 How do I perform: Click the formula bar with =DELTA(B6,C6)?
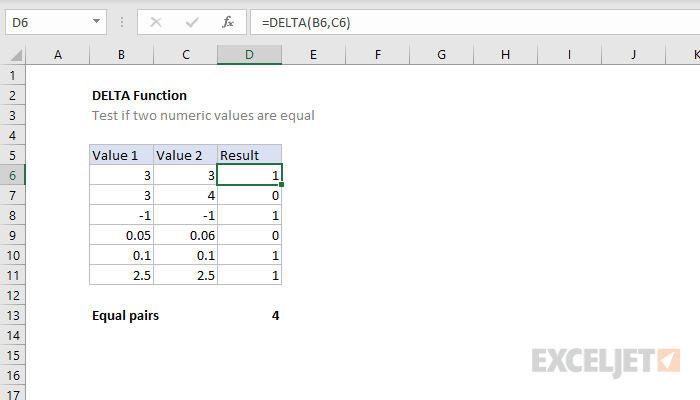(x=475, y=22)
